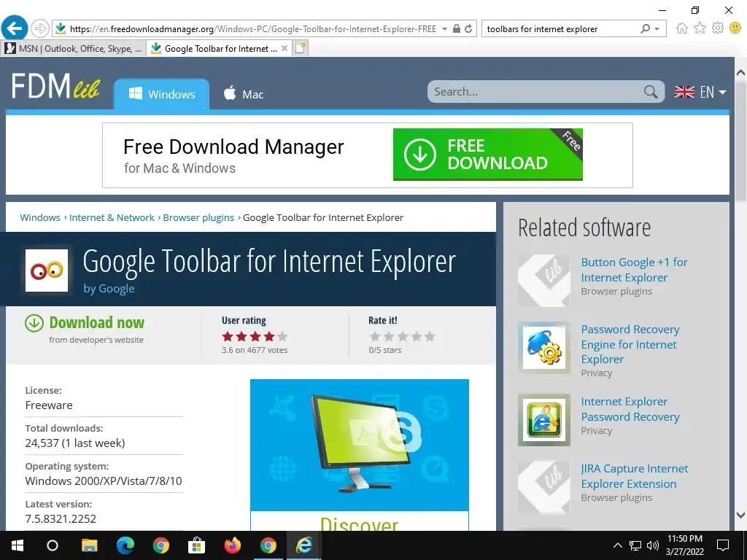Open Microsoft Store from the taskbar
The height and width of the screenshot is (560, 747).
pyautogui.click(x=196, y=545)
